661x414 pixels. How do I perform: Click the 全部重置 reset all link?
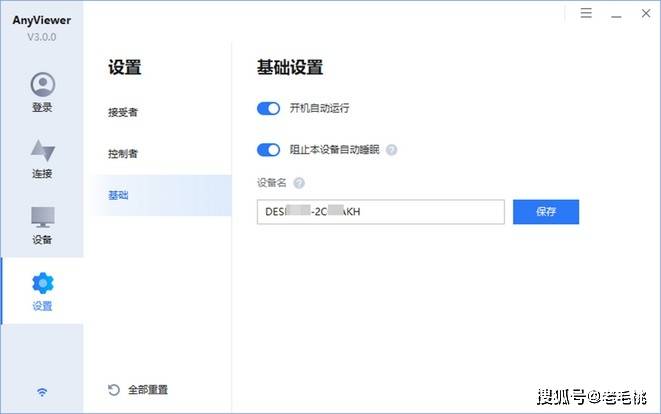[148, 390]
